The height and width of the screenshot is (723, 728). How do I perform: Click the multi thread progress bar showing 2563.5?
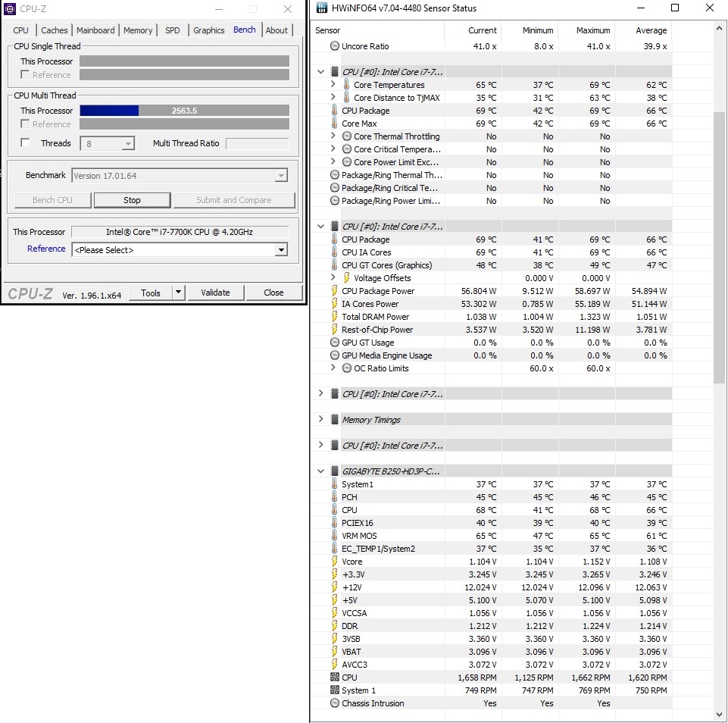(x=184, y=111)
